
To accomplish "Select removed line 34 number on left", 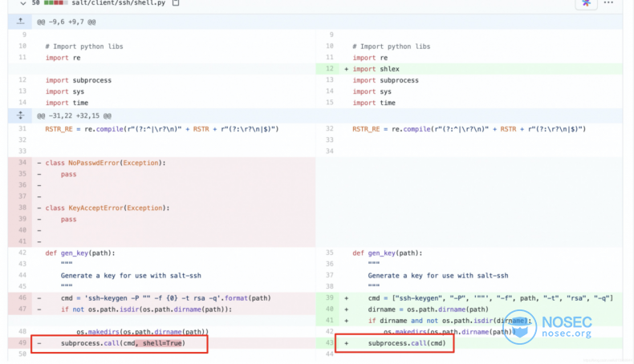I will point(21,163).
